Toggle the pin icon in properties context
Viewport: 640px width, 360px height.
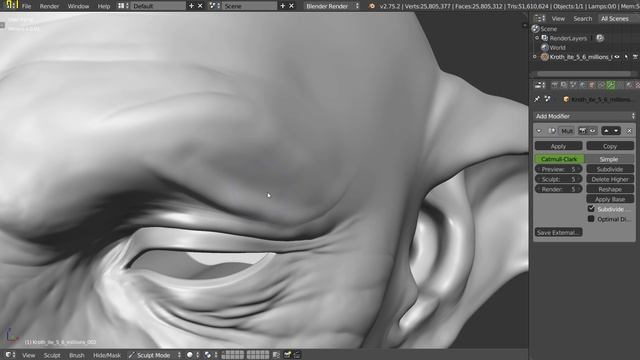point(537,99)
